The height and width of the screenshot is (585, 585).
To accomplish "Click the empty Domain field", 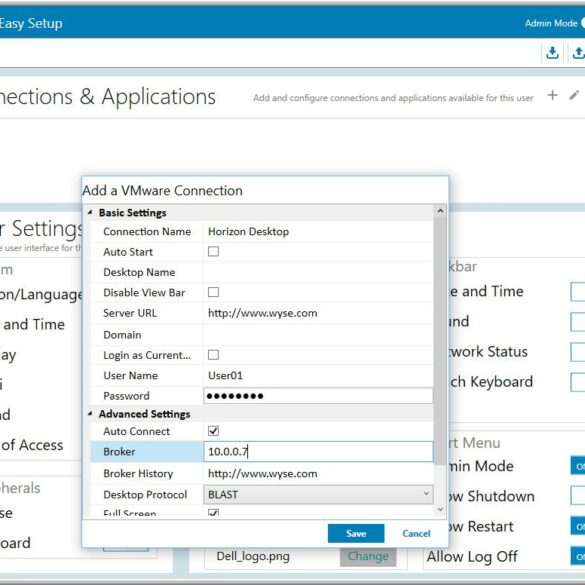I will coord(318,335).
